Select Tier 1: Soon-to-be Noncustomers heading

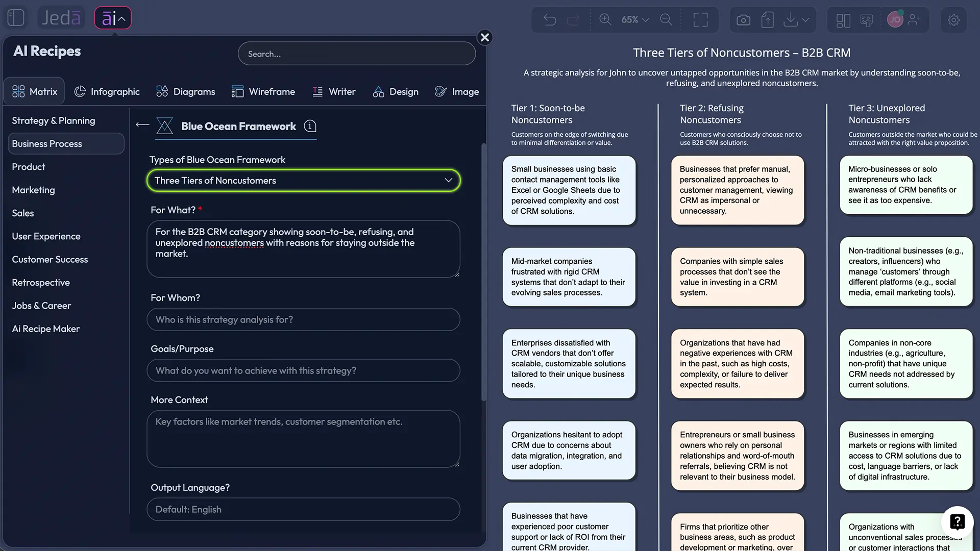(x=548, y=114)
